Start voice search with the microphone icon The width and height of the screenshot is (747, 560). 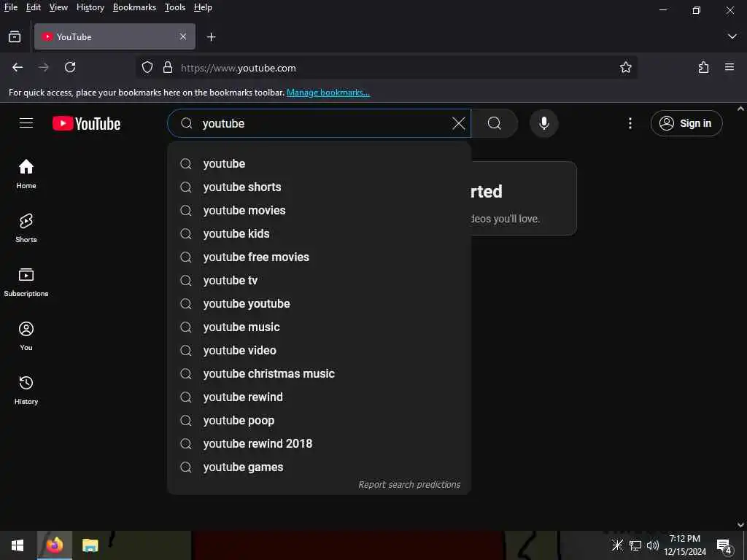click(x=543, y=123)
